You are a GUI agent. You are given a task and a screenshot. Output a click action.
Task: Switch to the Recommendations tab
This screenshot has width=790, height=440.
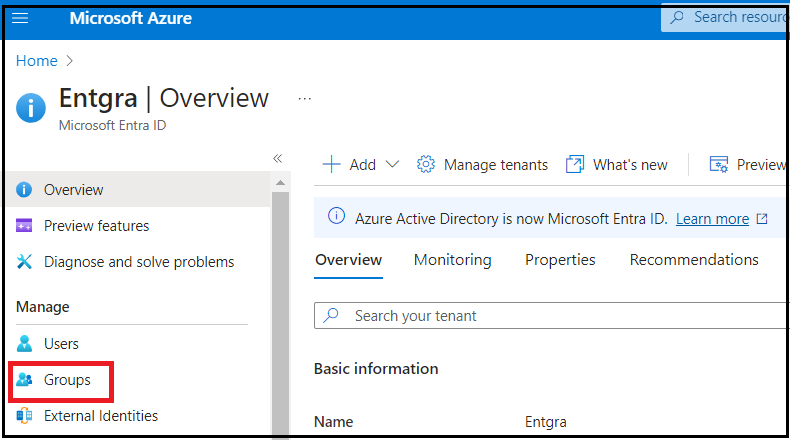coord(694,260)
